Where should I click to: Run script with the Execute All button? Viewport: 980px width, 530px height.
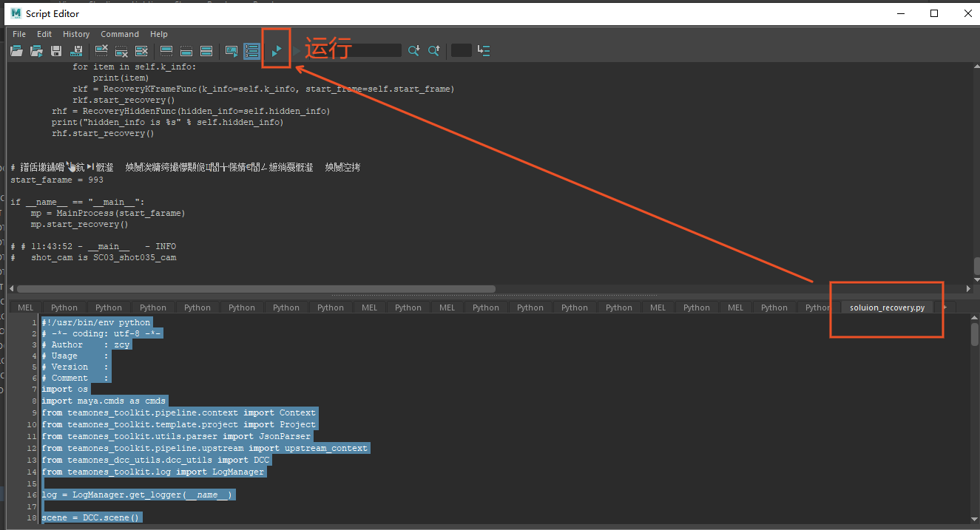276,51
